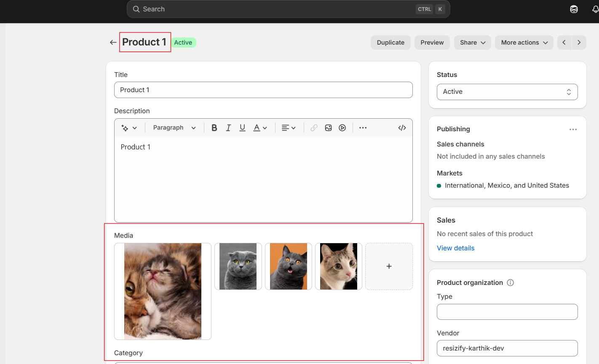Open the first kitten image thumbnail in Media
The width and height of the screenshot is (599, 364).
tap(163, 291)
